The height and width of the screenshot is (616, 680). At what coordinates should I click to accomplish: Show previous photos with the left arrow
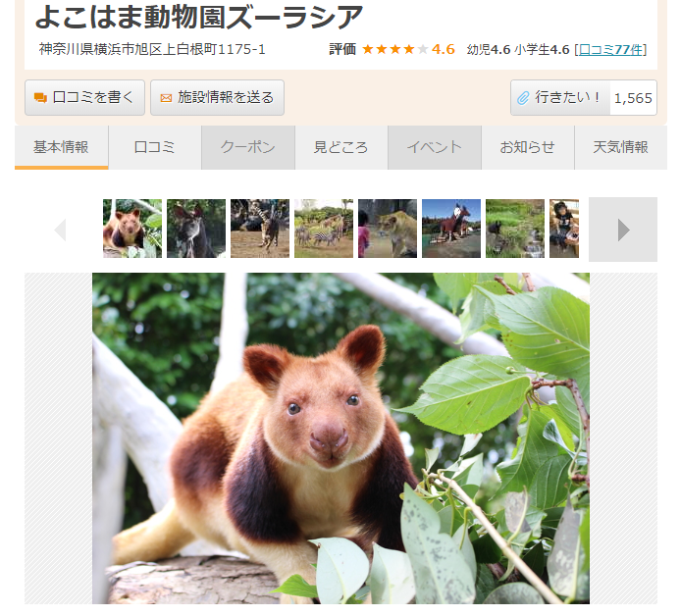click(x=60, y=230)
